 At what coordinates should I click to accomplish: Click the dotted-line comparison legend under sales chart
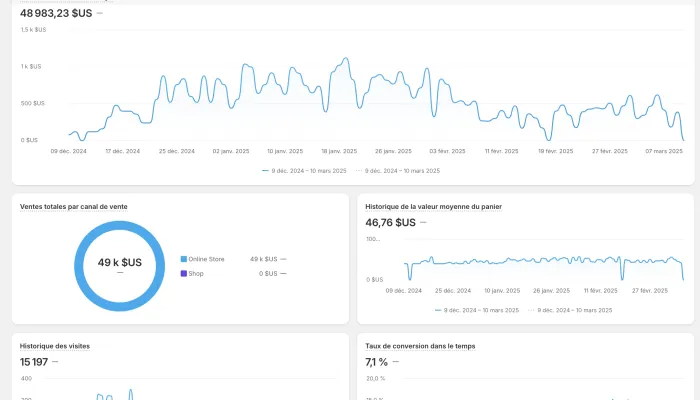pyautogui.click(x=398, y=171)
